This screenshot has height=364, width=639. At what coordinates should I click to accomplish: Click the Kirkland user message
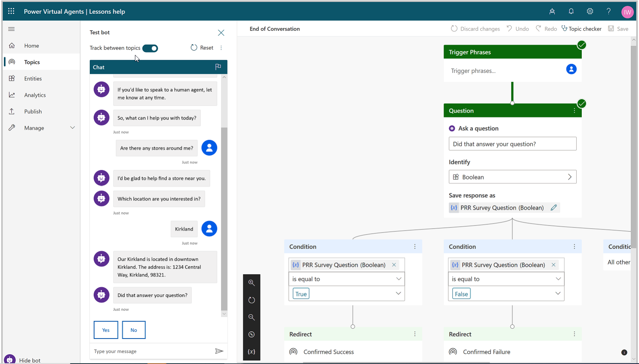[184, 229]
